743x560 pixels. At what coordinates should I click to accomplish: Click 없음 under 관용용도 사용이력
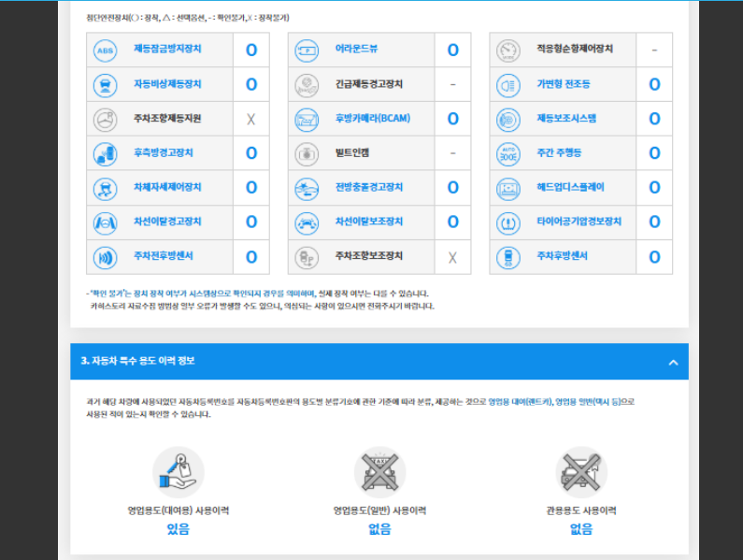(x=581, y=529)
